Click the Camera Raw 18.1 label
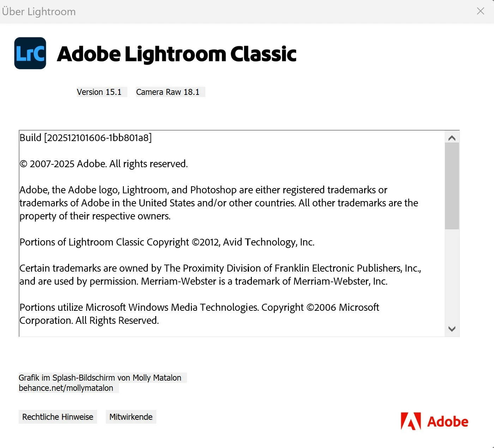494x448 pixels. tap(168, 92)
